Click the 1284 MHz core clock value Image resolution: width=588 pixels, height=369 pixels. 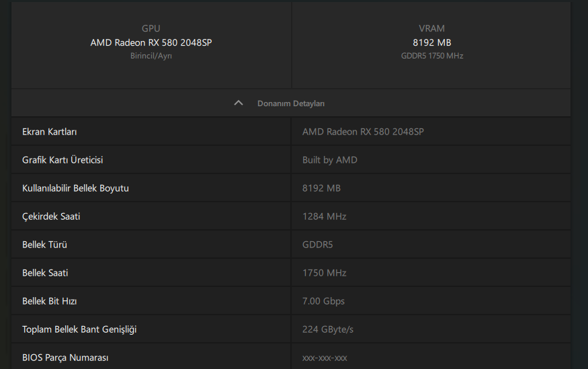(x=325, y=216)
